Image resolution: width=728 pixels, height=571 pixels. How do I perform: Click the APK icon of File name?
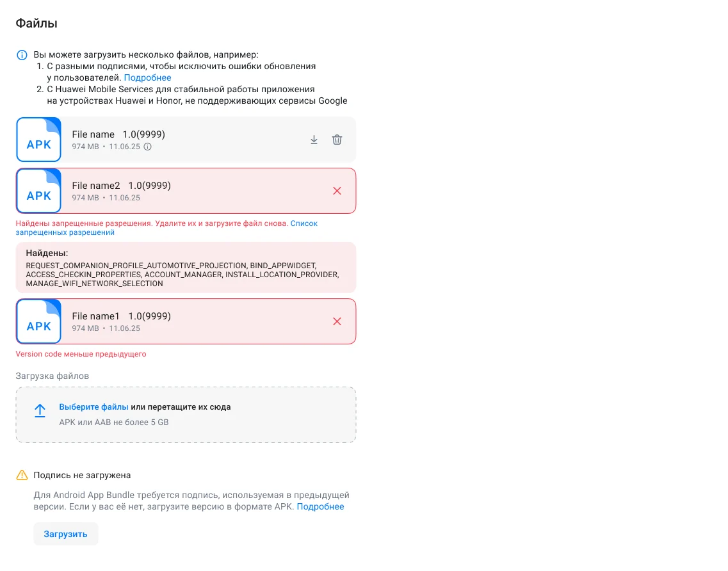38,140
